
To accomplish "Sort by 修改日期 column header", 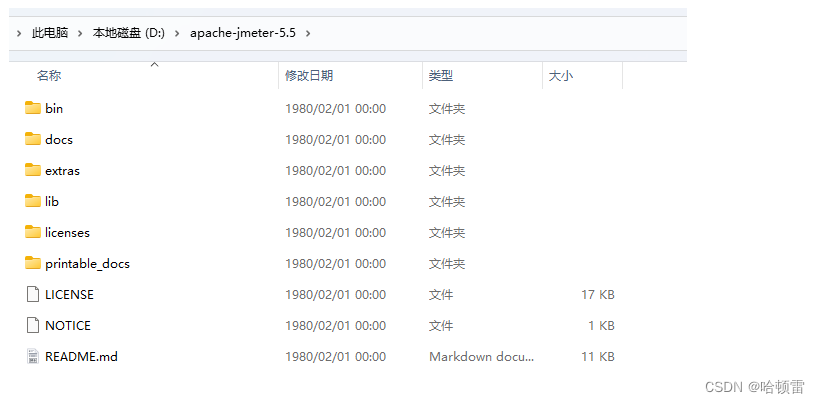I will coord(309,76).
